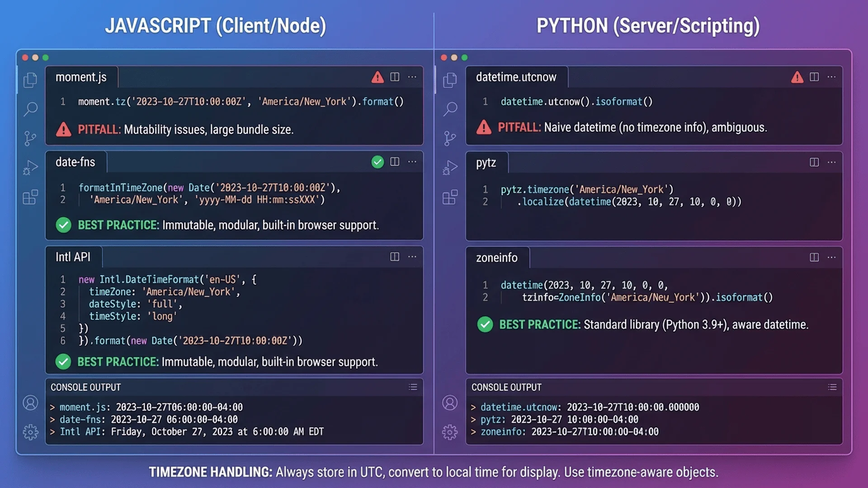
Task: Click the yellow traffic light on the JavaScript window
Action: coord(34,57)
